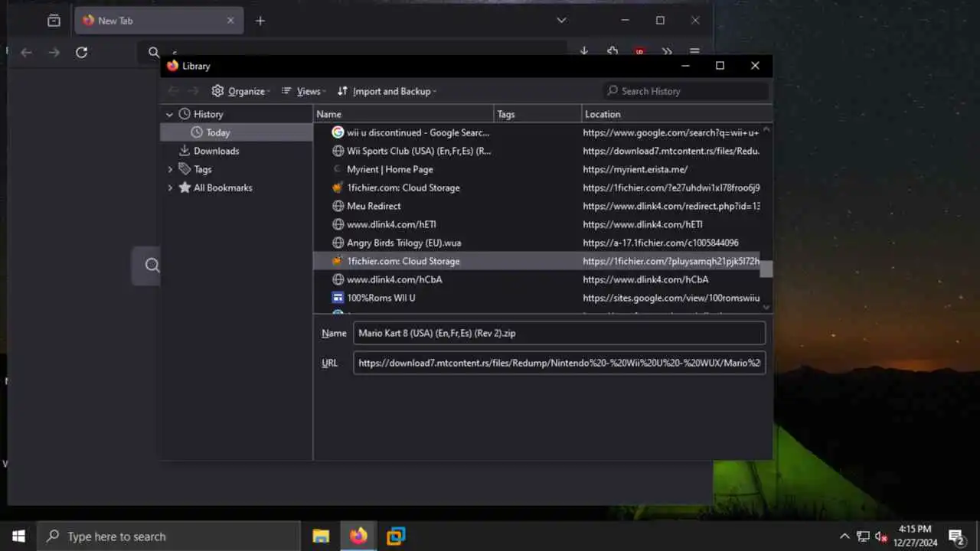Click the Google favicon on wii u discontinued row

[338, 132]
